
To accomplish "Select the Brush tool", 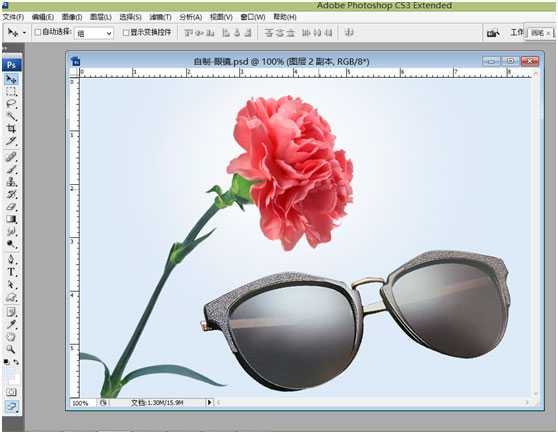I will [x=12, y=169].
